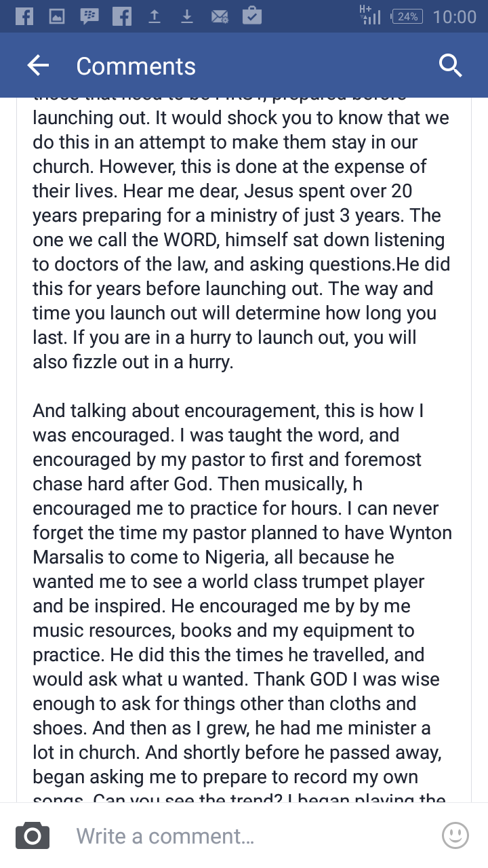Tap the 10:00 clock in status bar
The width and height of the screenshot is (488, 868).
[x=454, y=16]
